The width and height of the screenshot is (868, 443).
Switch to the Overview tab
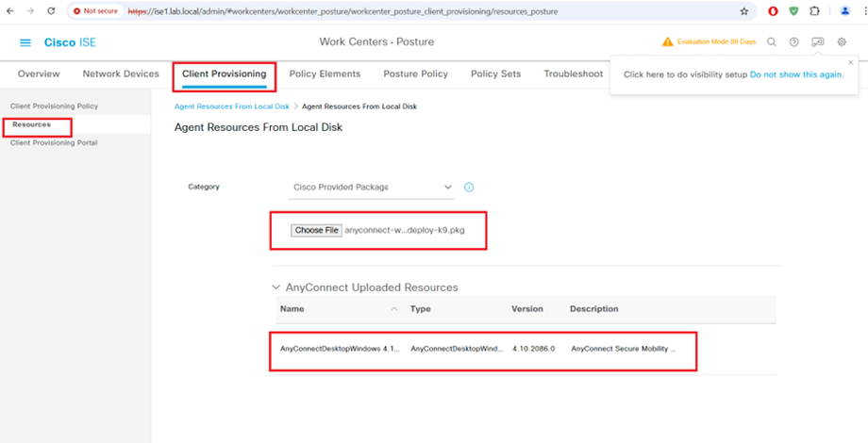(x=39, y=74)
